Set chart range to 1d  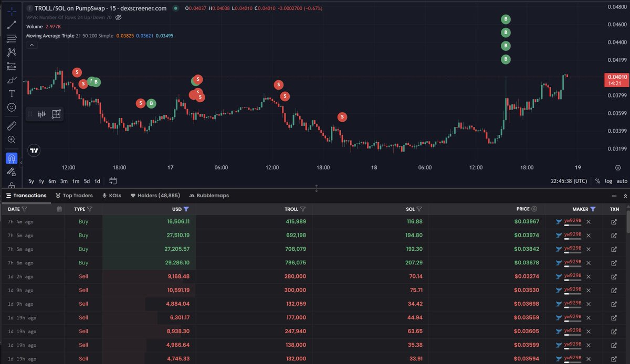97,181
